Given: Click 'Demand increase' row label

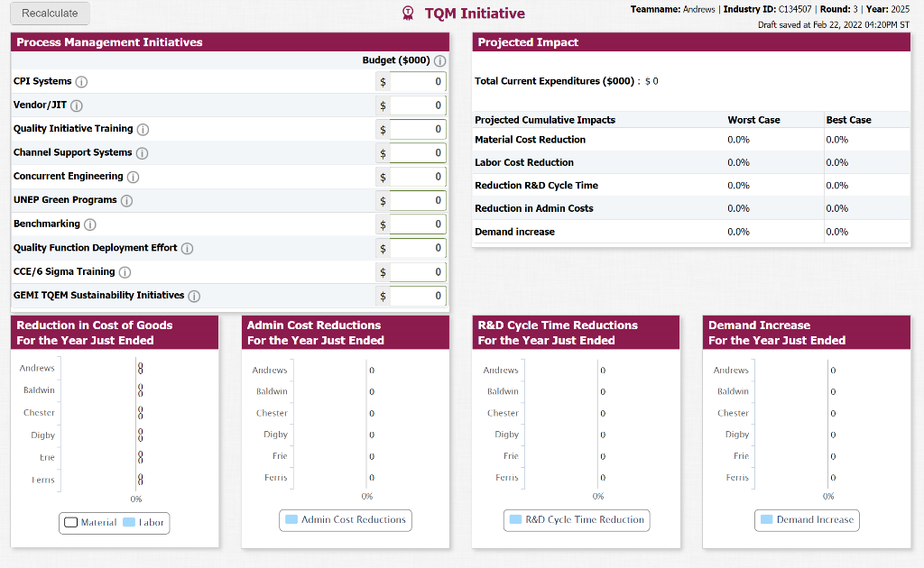Looking at the screenshot, I should pos(515,232).
